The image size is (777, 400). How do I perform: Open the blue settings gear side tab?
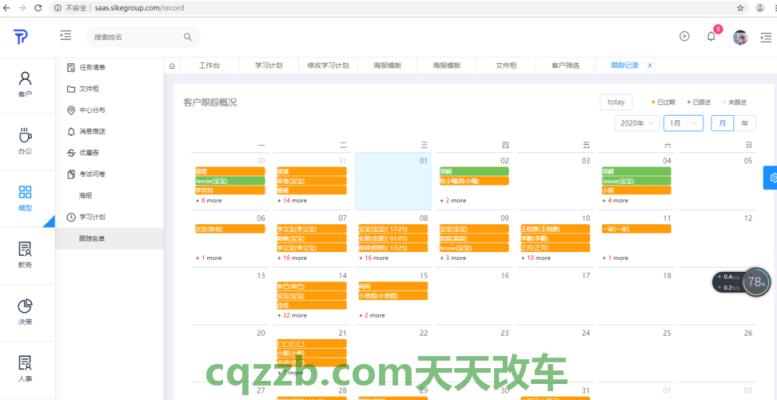click(x=770, y=178)
